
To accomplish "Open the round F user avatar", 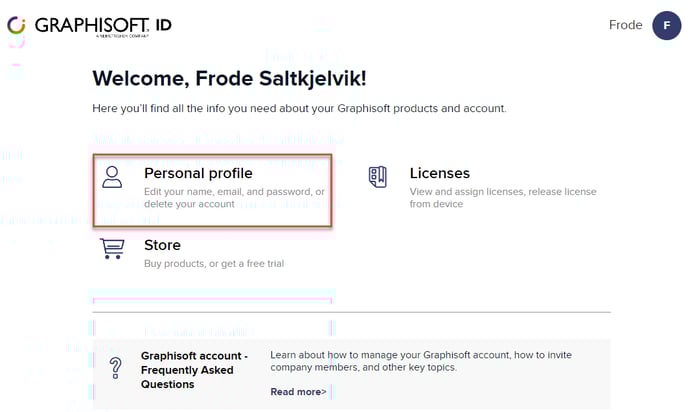I will click(x=666, y=25).
